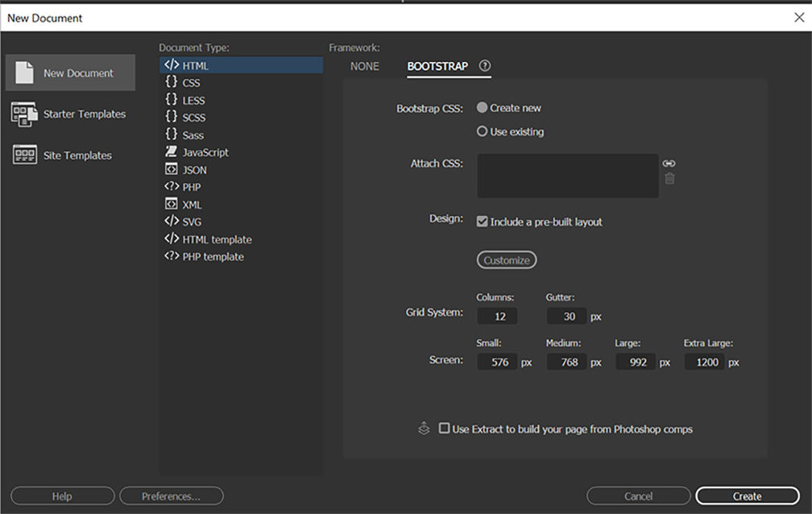Click the Extract layers icon near the checkbox
Image resolution: width=812 pixels, height=514 pixels.
tap(424, 429)
